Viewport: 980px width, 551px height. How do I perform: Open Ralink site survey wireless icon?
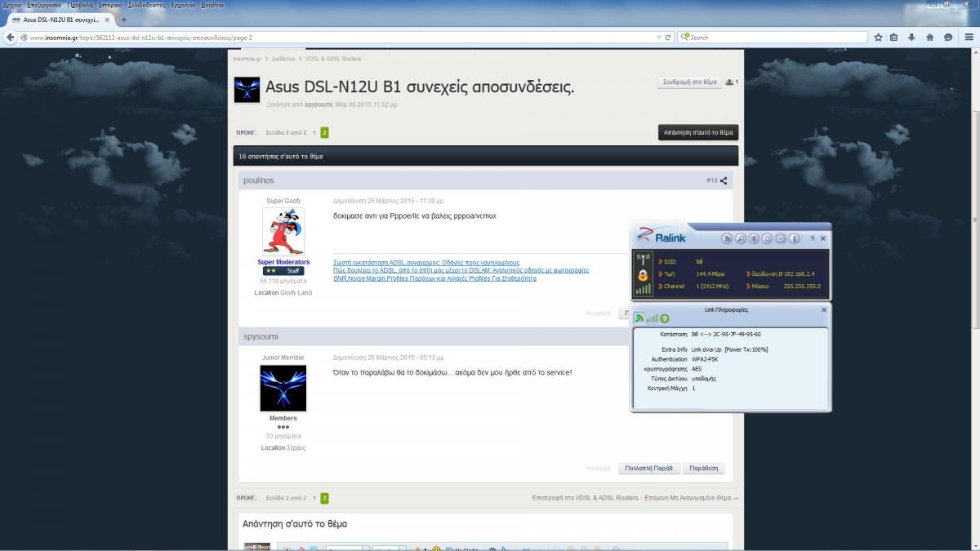click(726, 238)
